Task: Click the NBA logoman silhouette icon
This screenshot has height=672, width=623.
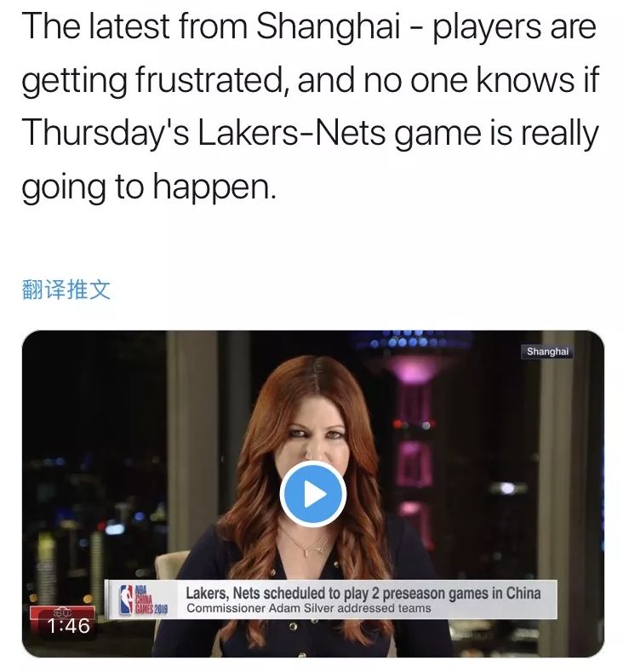Action: coord(125,600)
